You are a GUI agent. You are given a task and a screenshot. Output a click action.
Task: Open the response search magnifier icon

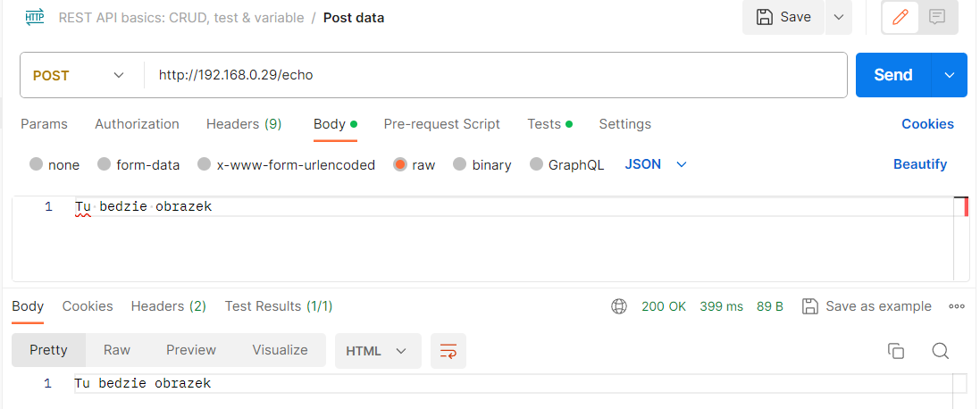pos(941,351)
